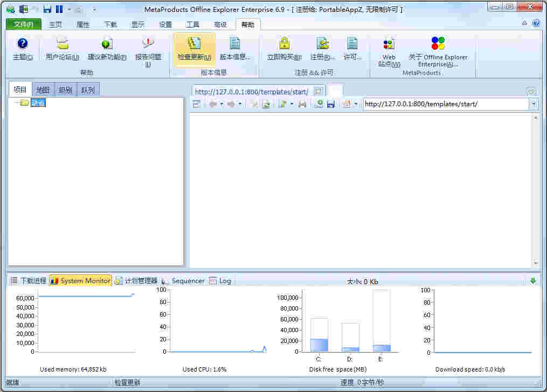The width and height of the screenshot is (547, 392).
Task: Open 用户论坛 user forum
Action: 63,44
